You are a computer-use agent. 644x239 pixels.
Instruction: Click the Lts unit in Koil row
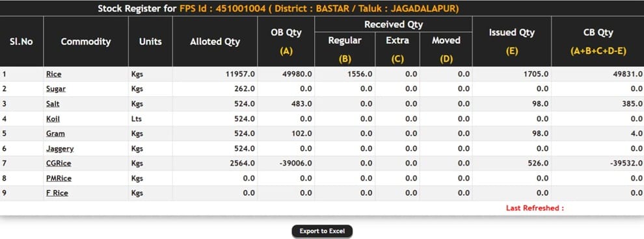[137, 119]
